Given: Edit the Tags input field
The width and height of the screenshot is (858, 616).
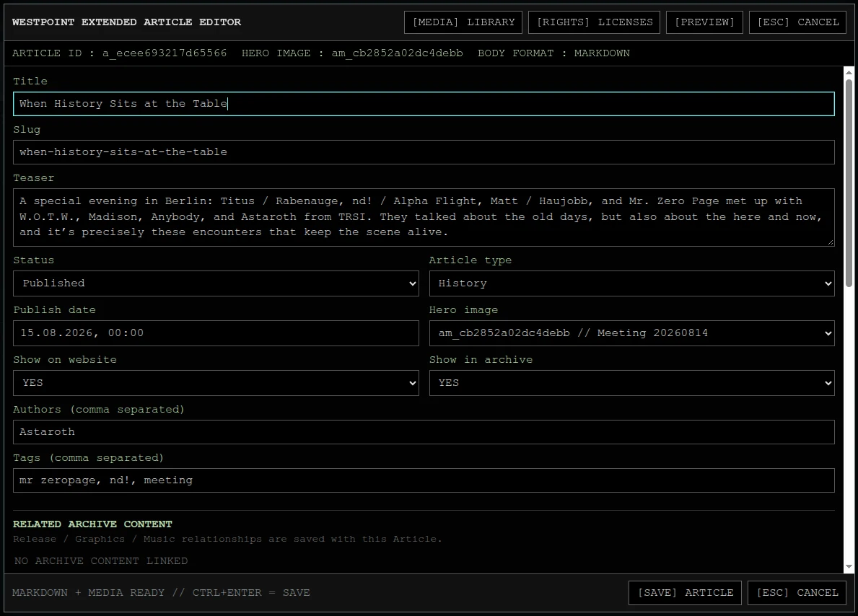Looking at the screenshot, I should tap(424, 480).
